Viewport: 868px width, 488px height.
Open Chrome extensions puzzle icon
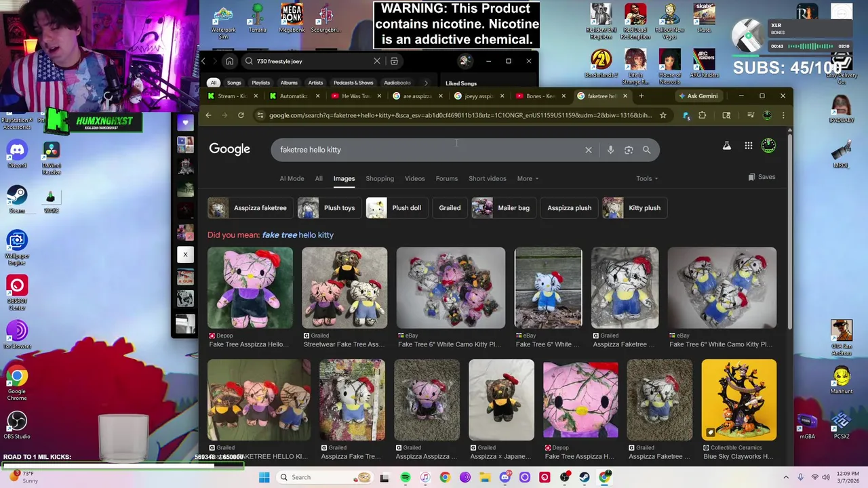702,115
